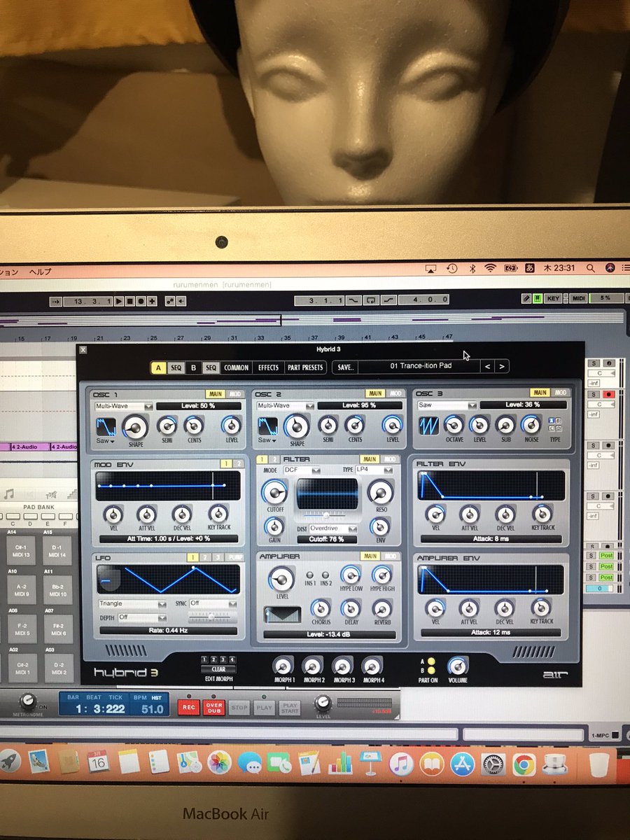Open the COMMON tab
630x840 pixels.
[x=237, y=367]
